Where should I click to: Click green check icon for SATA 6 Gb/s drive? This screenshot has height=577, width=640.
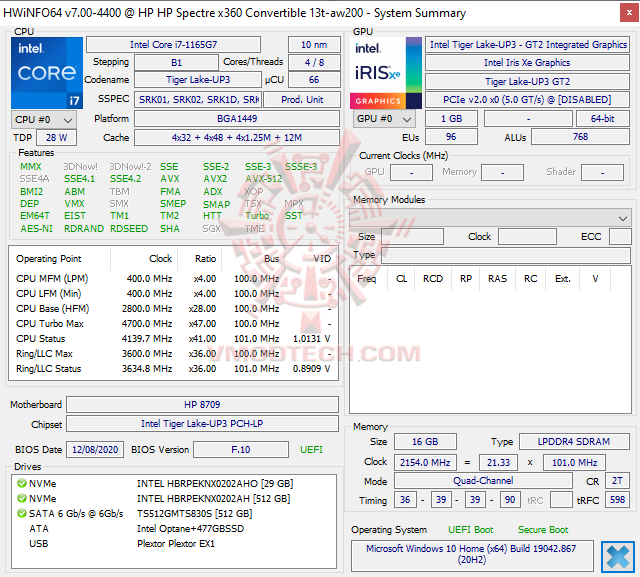click(22, 513)
